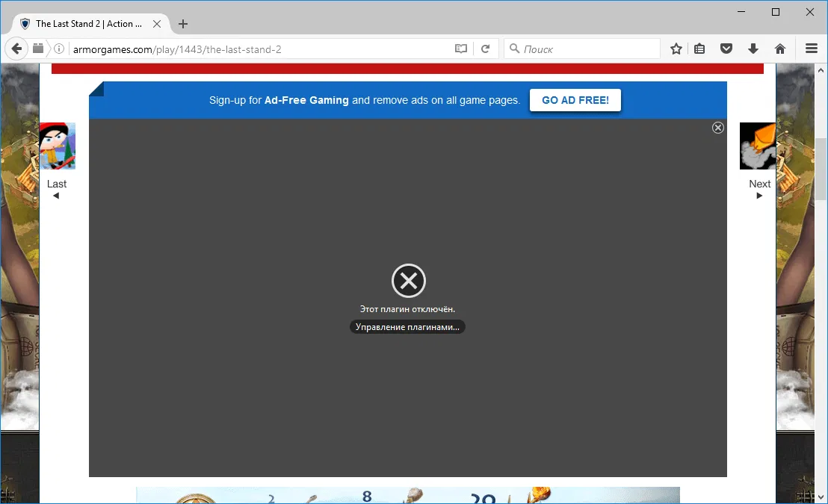
Task: Dismiss the game overlay via its X
Action: [717, 127]
